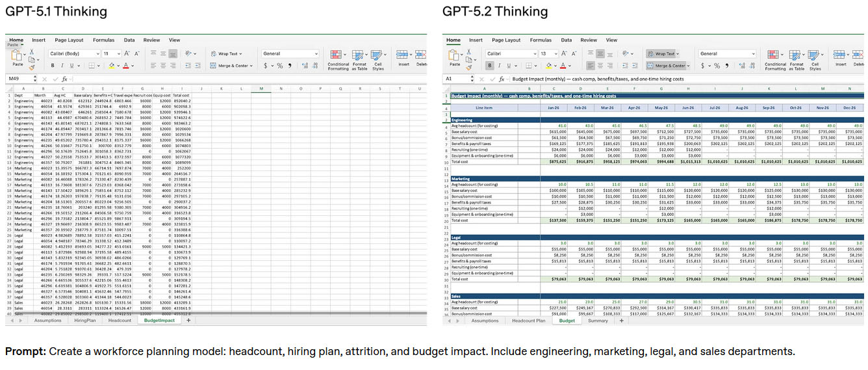Image resolution: width=868 pixels, height=370 pixels.
Task: Open the Formulas ribbon tab in left spreadsheet
Action: (x=102, y=40)
